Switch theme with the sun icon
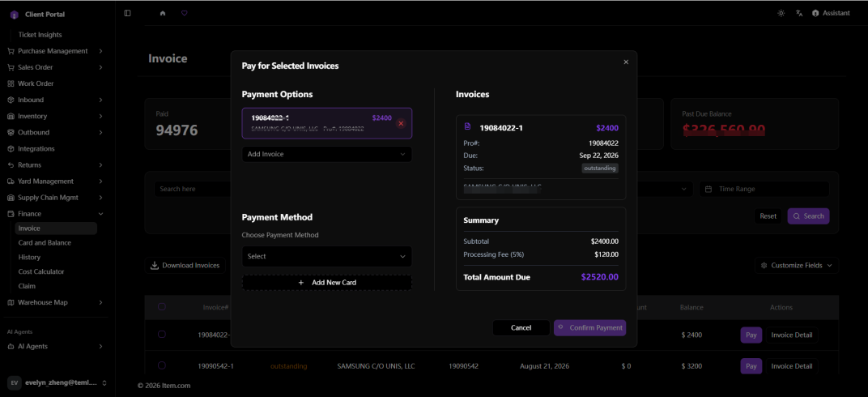Viewport: 868px width, 397px height. [x=781, y=13]
